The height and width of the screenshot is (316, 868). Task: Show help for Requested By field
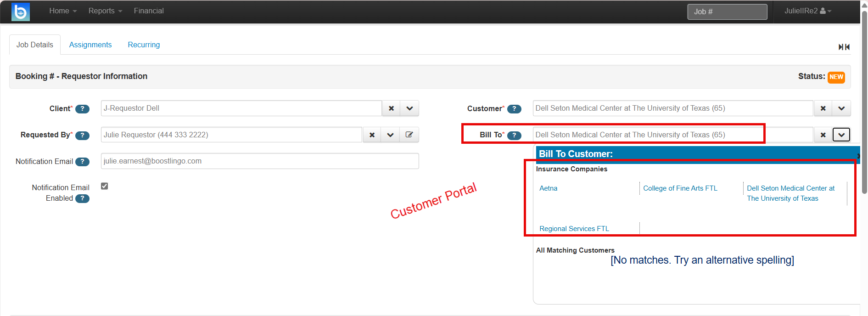82,135
